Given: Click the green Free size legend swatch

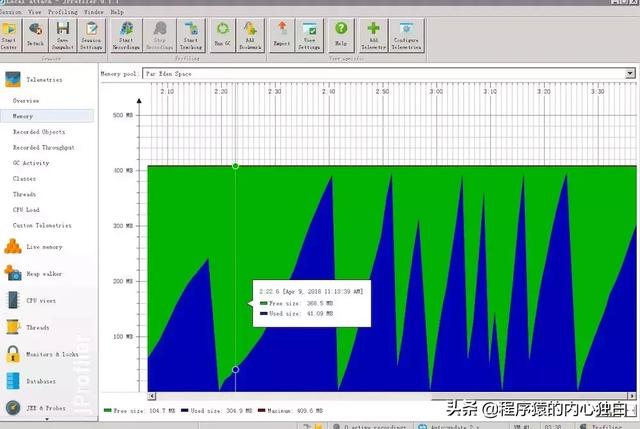Looking at the screenshot, I should coord(108,410).
